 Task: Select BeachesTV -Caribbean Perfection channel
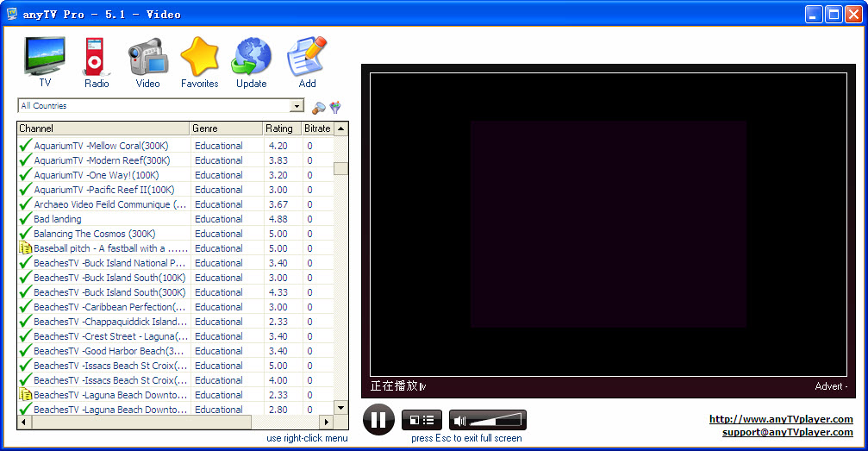click(x=109, y=307)
